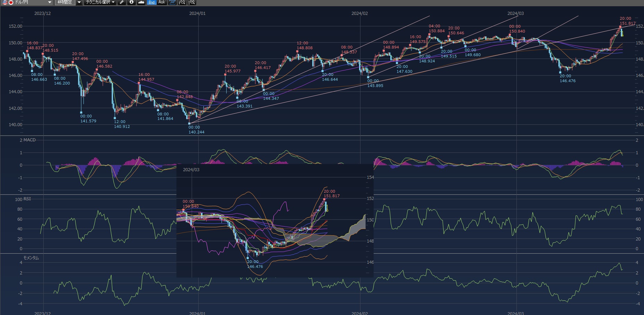Click the 4時間足 timeframe field
644x315 pixels.
click(x=65, y=2)
